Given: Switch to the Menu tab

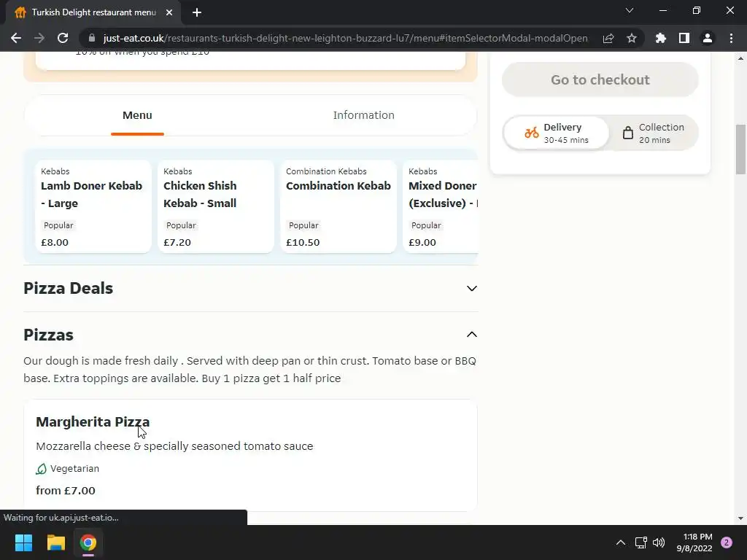Looking at the screenshot, I should (137, 115).
